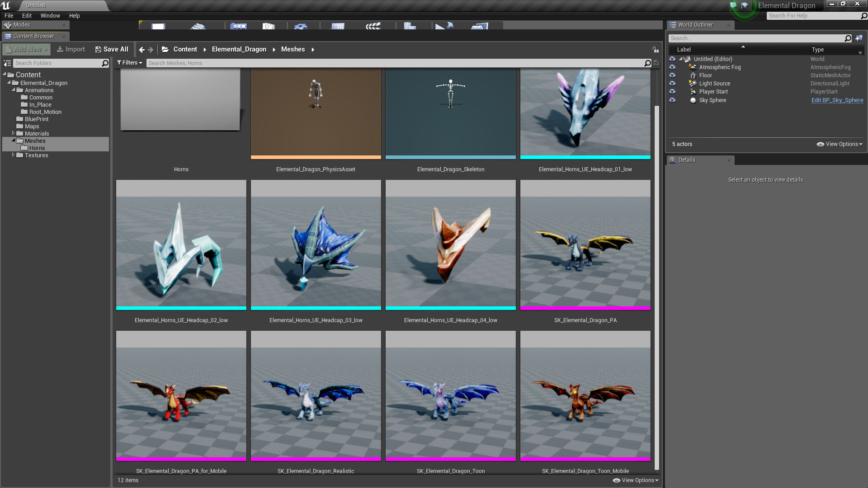Hide the Light Source actor
This screenshot has height=488, width=868.
[672, 83]
